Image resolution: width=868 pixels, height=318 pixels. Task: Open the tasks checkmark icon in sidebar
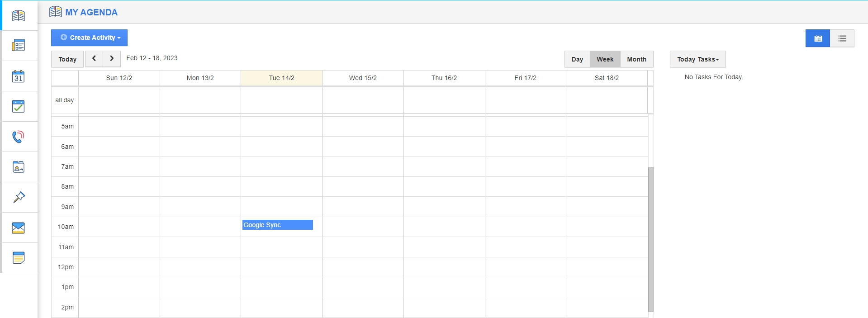point(19,106)
